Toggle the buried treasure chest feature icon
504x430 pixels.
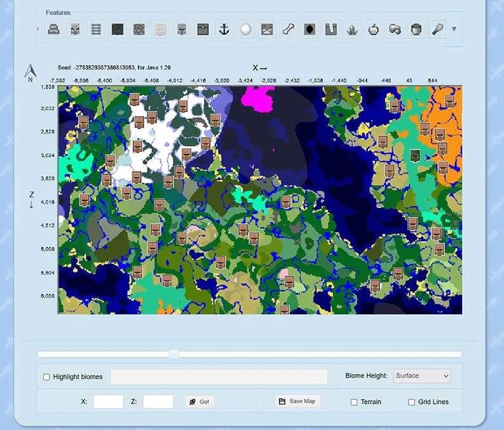203,29
